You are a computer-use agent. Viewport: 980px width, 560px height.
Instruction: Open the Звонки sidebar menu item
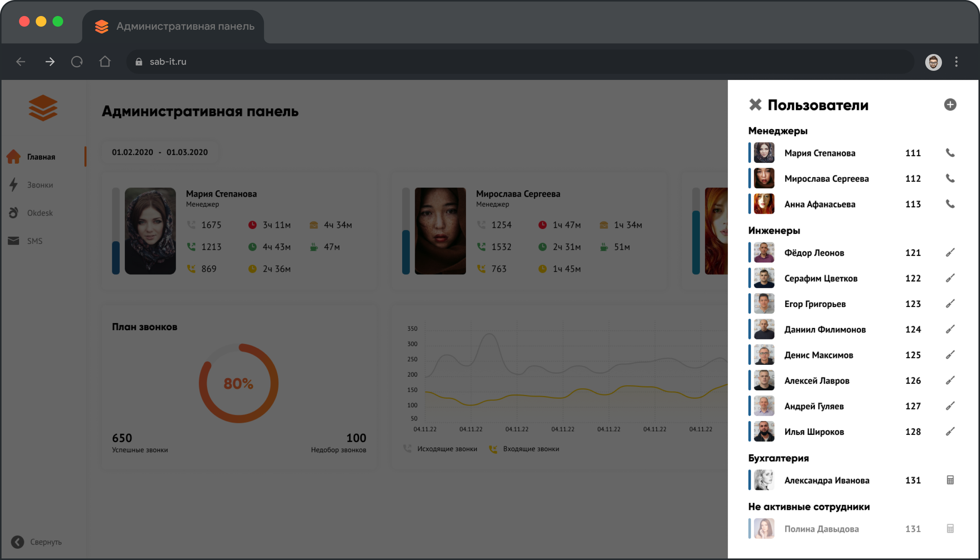click(39, 185)
